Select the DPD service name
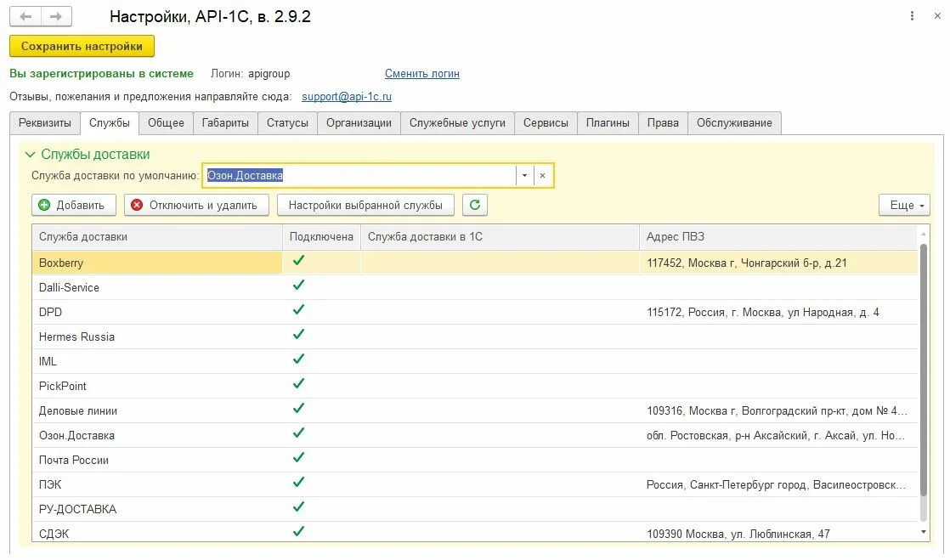Screen dimensions: 950x560 click(x=50, y=312)
